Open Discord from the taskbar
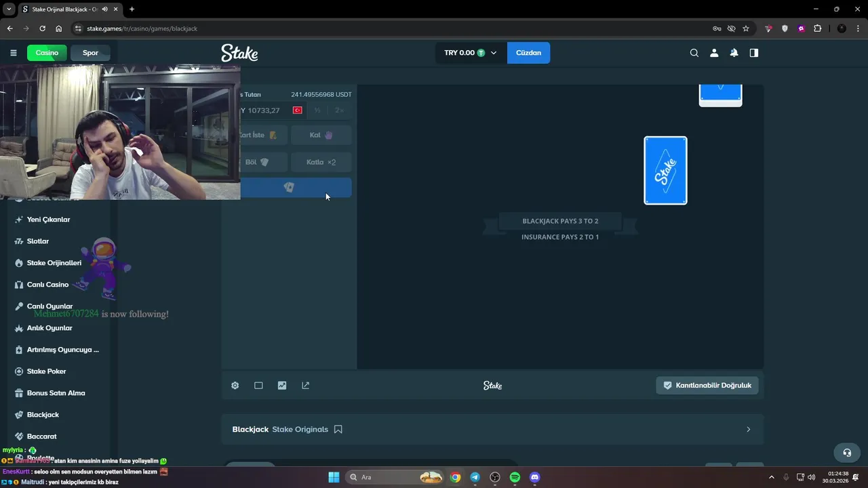The image size is (868, 488). [534, 477]
